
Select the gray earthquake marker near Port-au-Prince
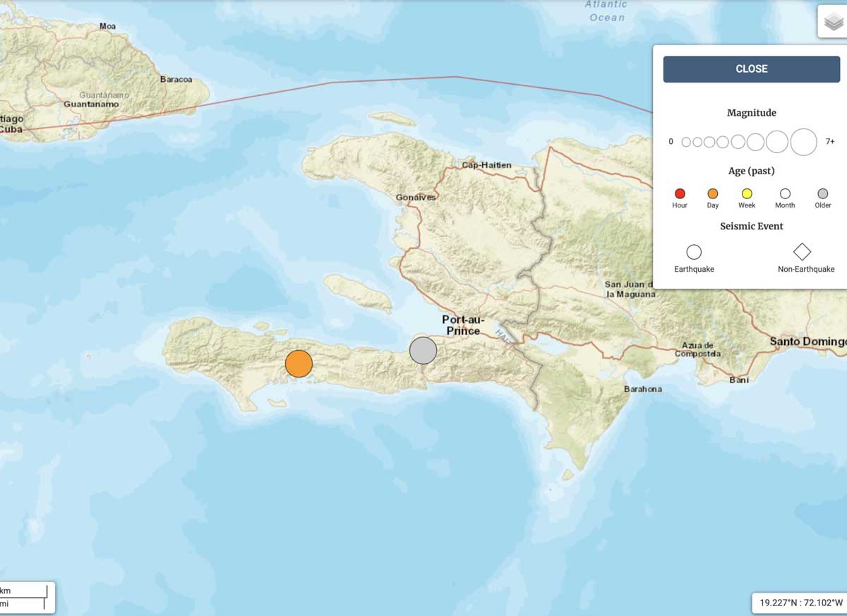point(423,350)
